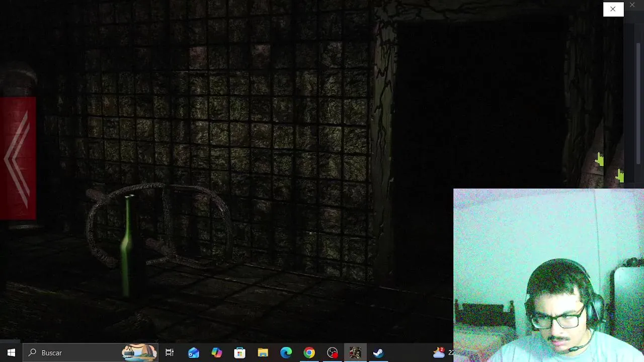Image resolution: width=644 pixels, height=362 pixels.
Task: Click the red left-arrow navigation panel
Action: [x=18, y=158]
